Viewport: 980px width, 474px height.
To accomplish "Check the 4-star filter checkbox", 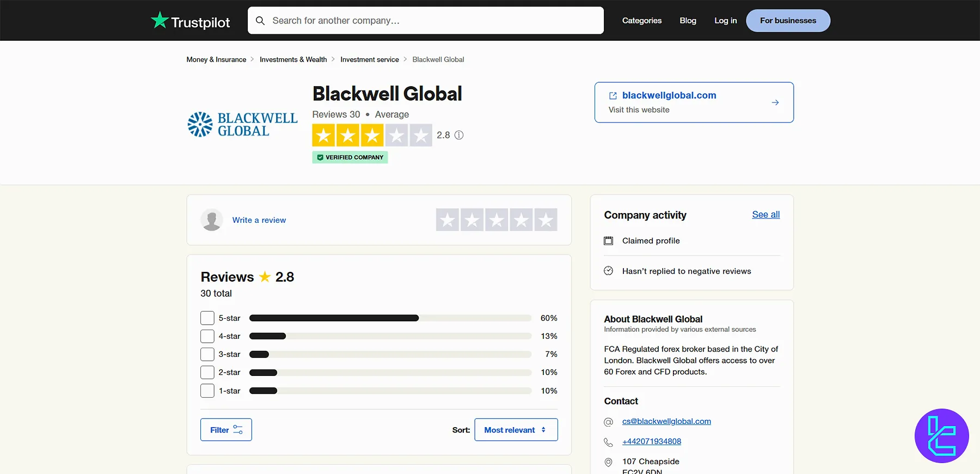I will [207, 336].
